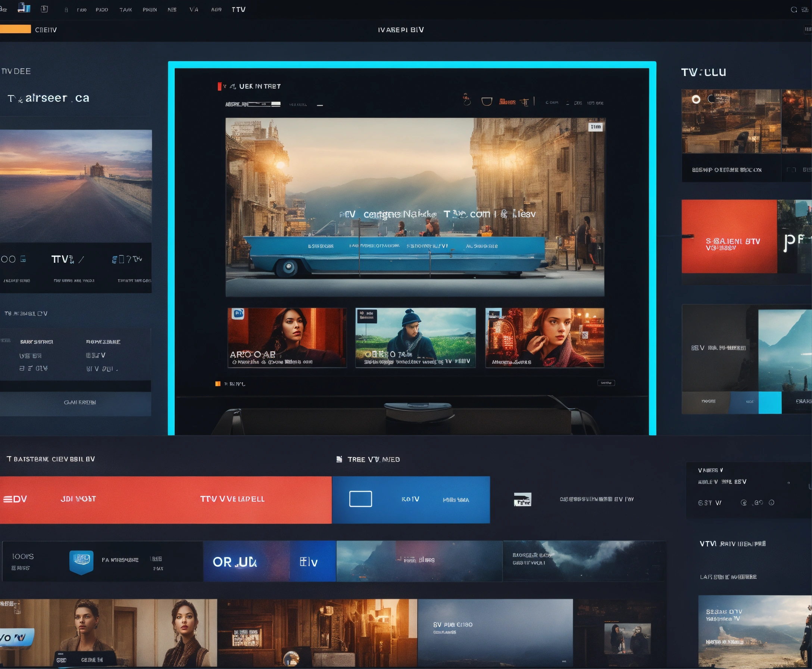Select the rightmost circle option in dark card
Viewport: 812px width, 669px height.
coord(771,502)
